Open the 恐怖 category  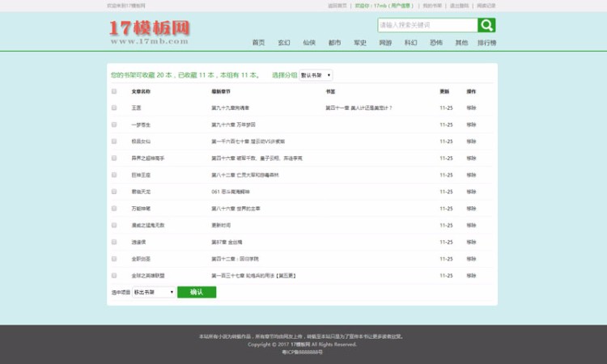436,43
